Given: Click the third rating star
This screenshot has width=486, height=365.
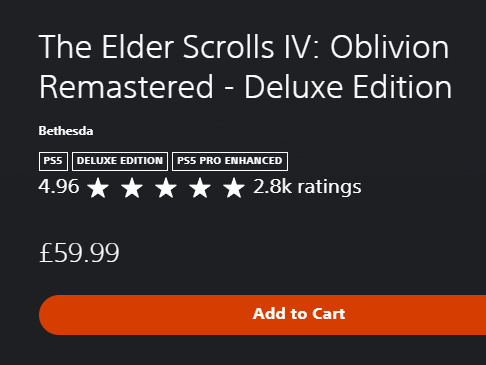Looking at the screenshot, I should pyautogui.click(x=166, y=188).
